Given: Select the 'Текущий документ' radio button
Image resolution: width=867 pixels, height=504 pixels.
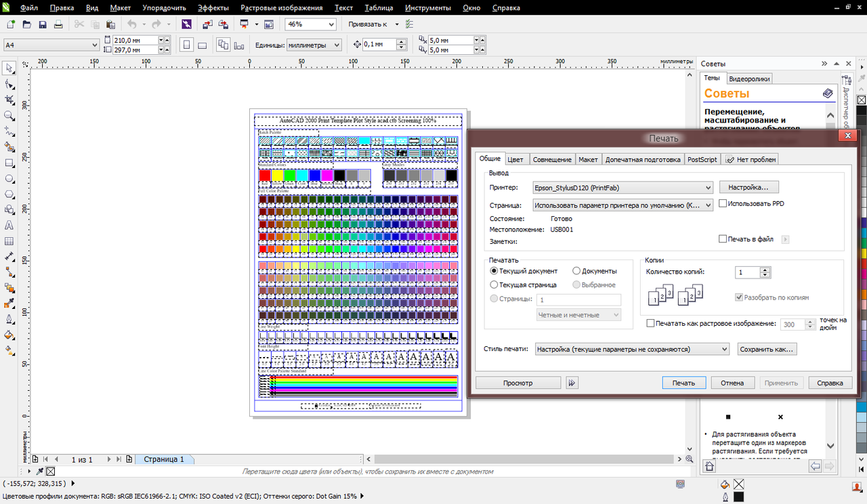Looking at the screenshot, I should (x=494, y=271).
